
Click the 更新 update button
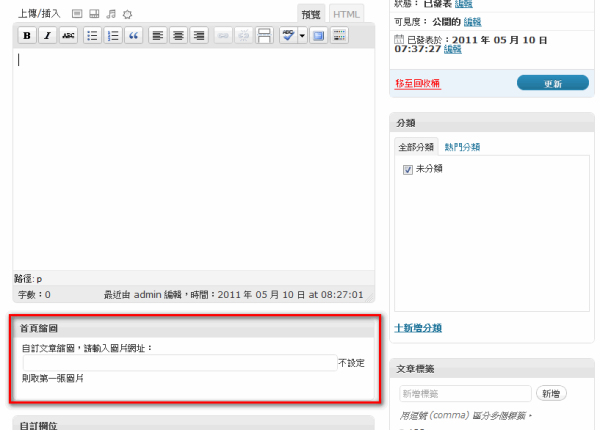553,83
